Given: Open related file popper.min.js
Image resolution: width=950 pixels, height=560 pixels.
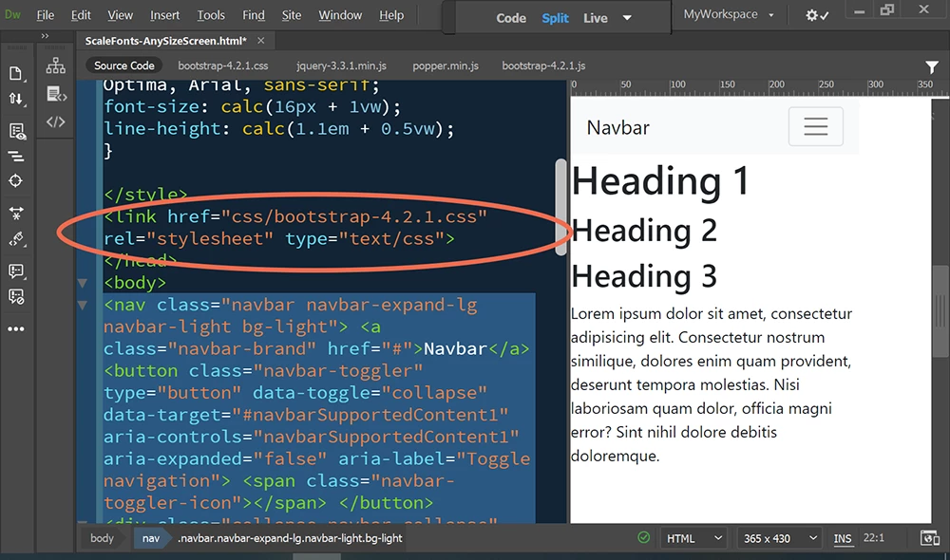Looking at the screenshot, I should click(x=446, y=65).
